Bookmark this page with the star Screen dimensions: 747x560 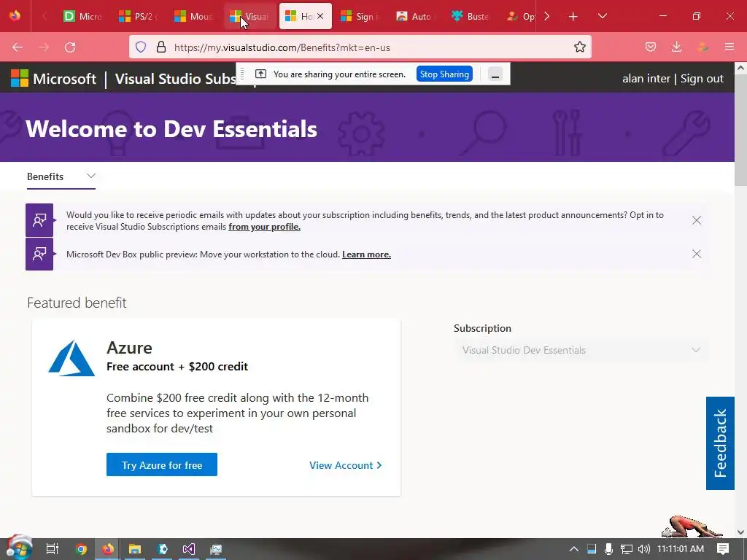[580, 47]
